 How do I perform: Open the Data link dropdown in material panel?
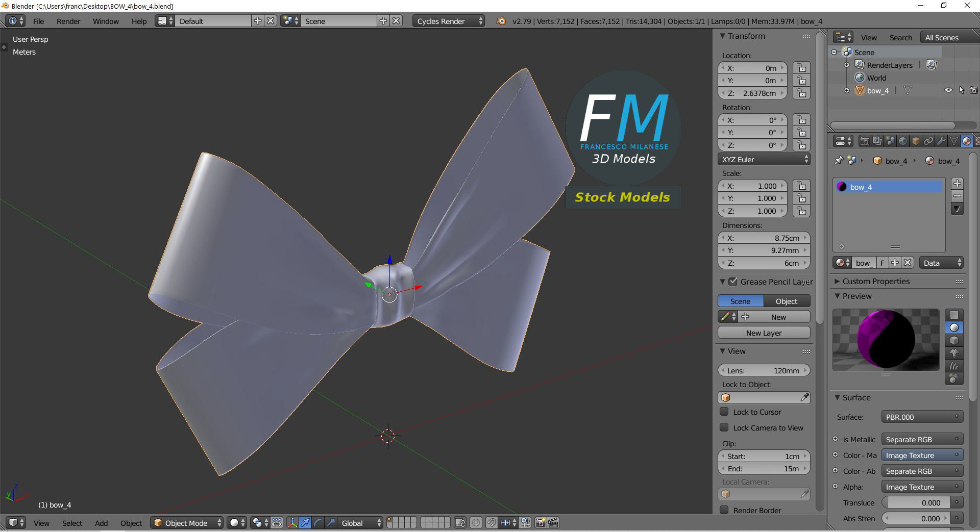(941, 263)
